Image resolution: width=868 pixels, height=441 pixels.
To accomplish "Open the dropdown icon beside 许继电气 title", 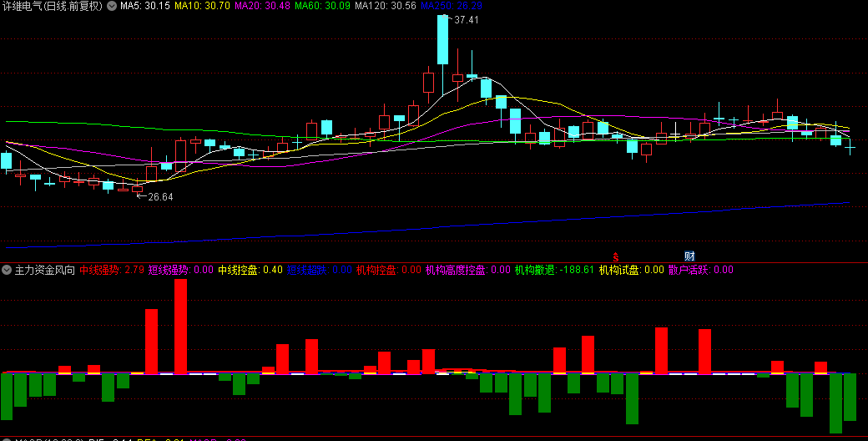I will [112, 6].
